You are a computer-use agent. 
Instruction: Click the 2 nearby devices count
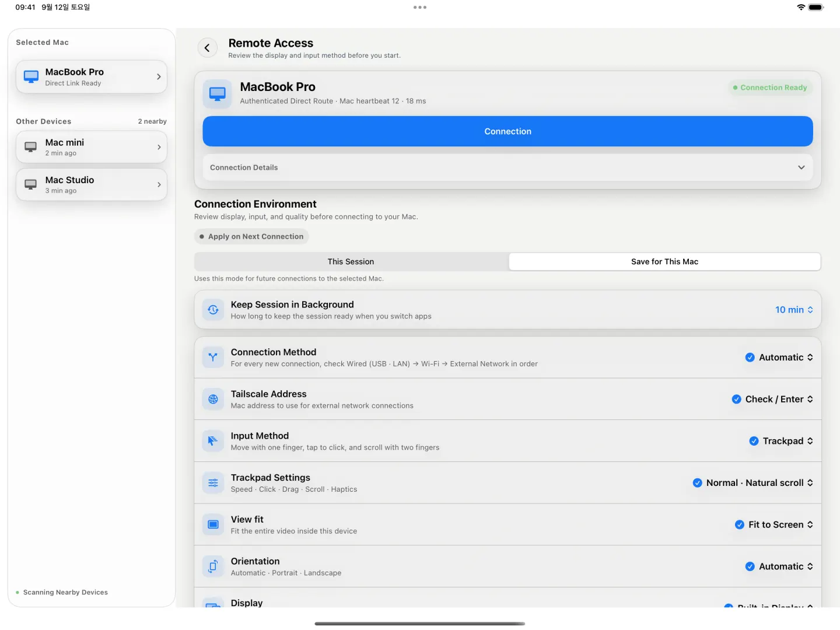tap(152, 121)
